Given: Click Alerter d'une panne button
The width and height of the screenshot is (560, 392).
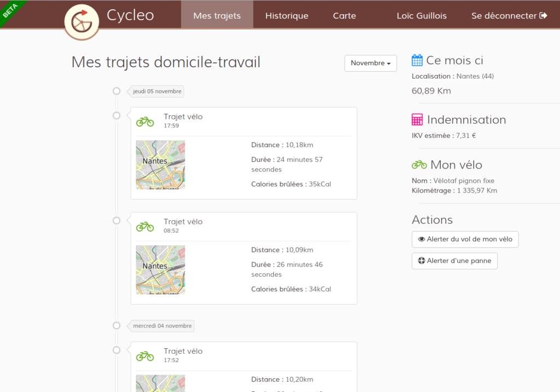Looking at the screenshot, I should pos(454,261).
